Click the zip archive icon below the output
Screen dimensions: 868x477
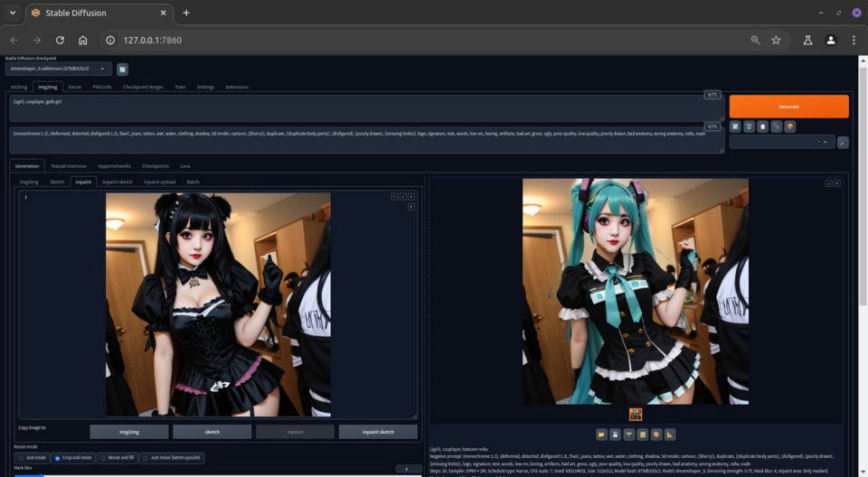click(629, 435)
